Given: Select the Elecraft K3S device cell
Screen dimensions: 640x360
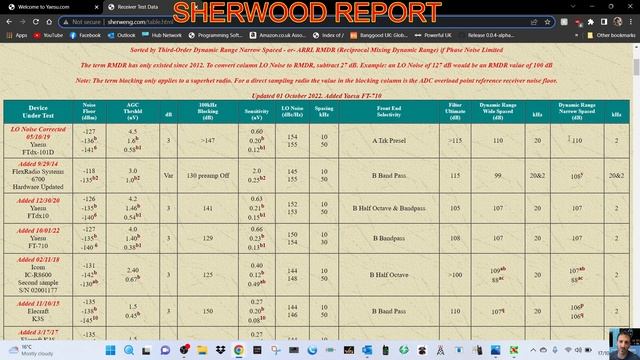Looking at the screenshot, I should 38,311.
